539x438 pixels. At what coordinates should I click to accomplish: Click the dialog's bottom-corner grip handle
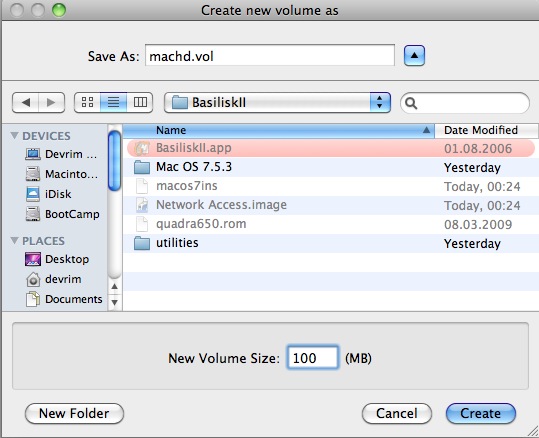[532, 431]
